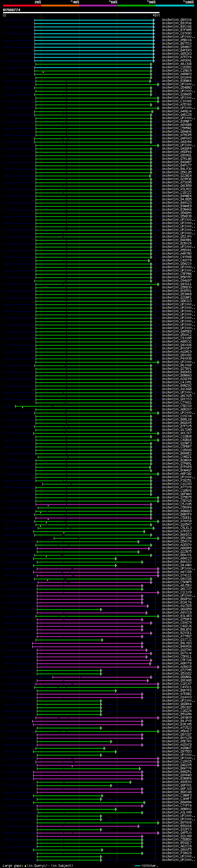Open hit UniRef100_C6TK80
Screen dimensions: 197x868
tap(177, 33)
